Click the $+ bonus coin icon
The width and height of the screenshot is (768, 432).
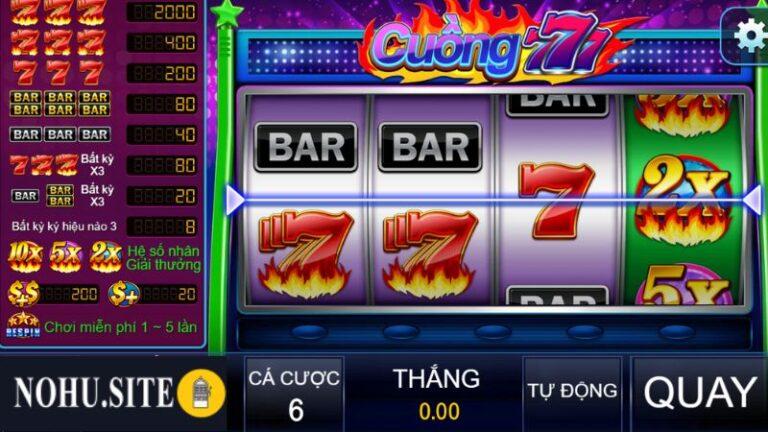(123, 293)
